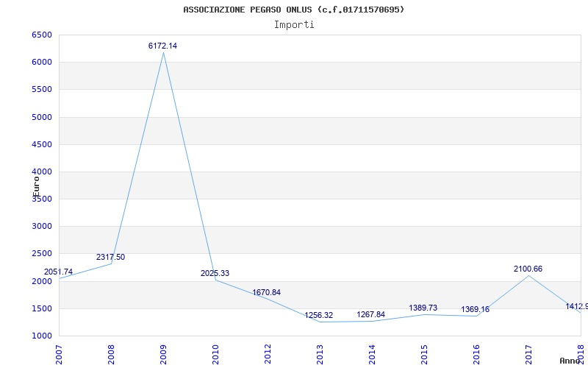Click the 1500 y-axis tick label
This screenshot has height=368, width=588.
pos(42,308)
